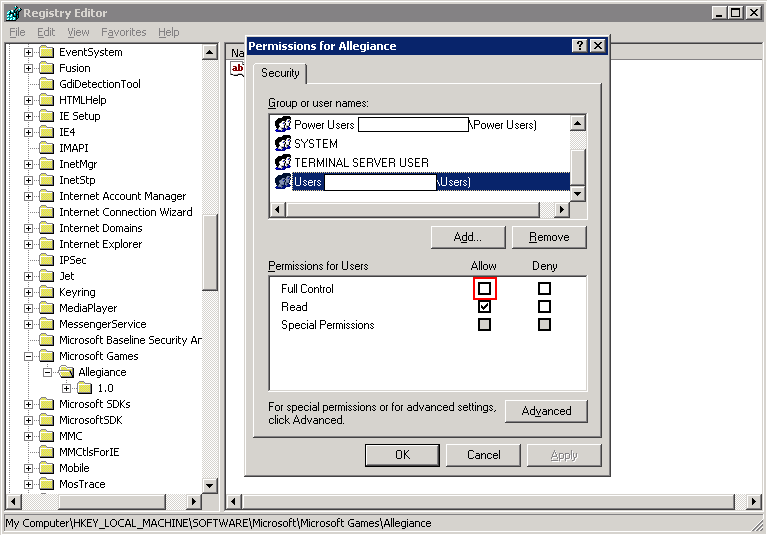Collapse the Microsoft Games tree node
Screen dimensions: 767x535
click(29, 356)
